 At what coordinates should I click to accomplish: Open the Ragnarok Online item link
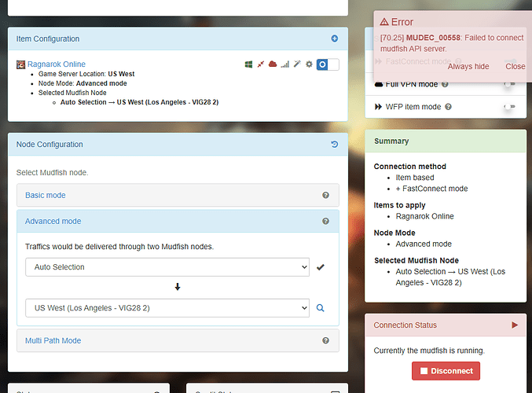coord(57,64)
